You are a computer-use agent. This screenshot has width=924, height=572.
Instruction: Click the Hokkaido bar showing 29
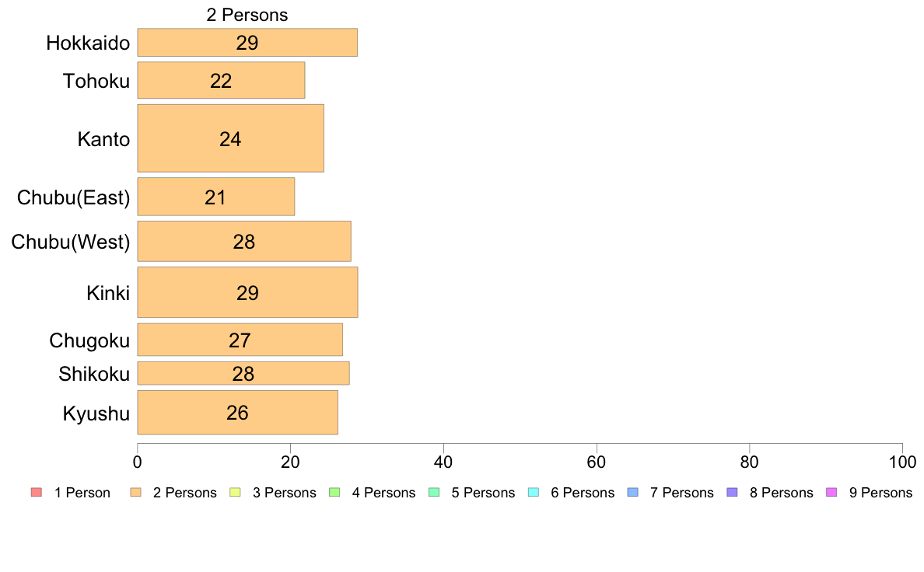click(247, 43)
